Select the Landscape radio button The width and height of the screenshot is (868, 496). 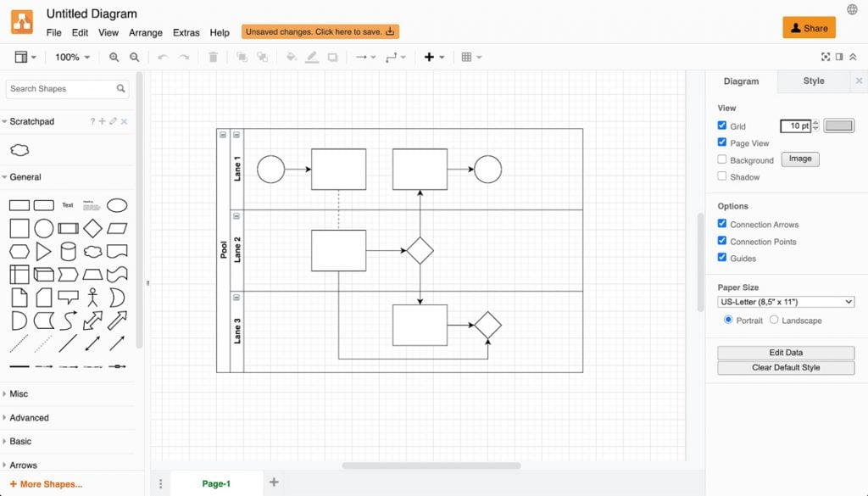pyautogui.click(x=772, y=320)
